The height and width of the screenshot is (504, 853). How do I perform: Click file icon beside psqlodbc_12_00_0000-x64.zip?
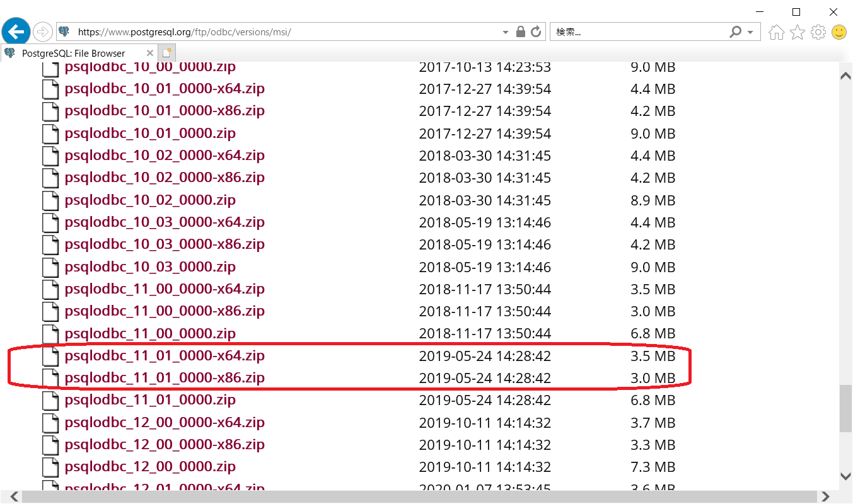[50, 423]
